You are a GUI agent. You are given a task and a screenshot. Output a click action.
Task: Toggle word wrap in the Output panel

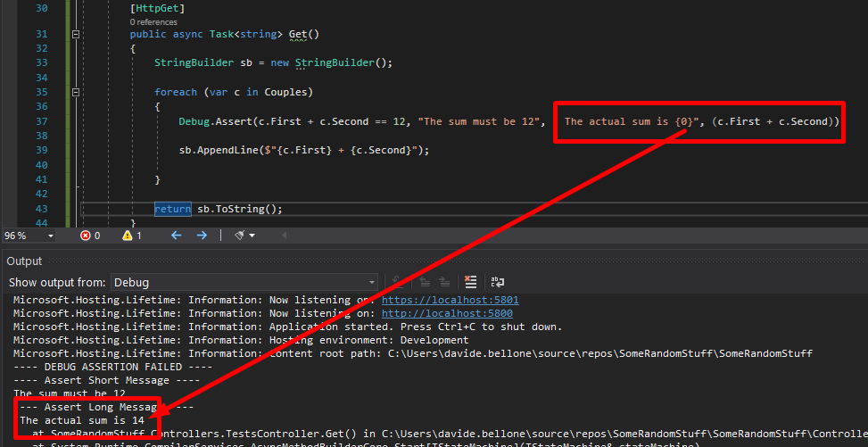497,282
